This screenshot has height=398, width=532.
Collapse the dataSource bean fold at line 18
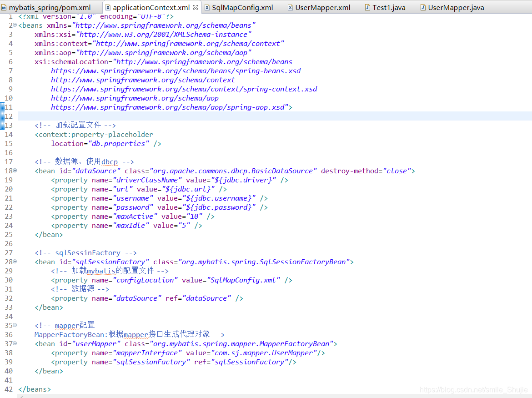15,170
